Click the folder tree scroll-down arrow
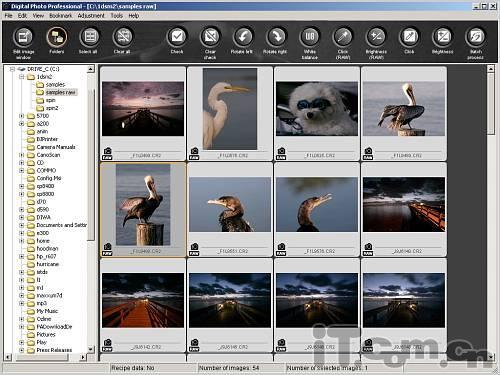 [x=91, y=349]
